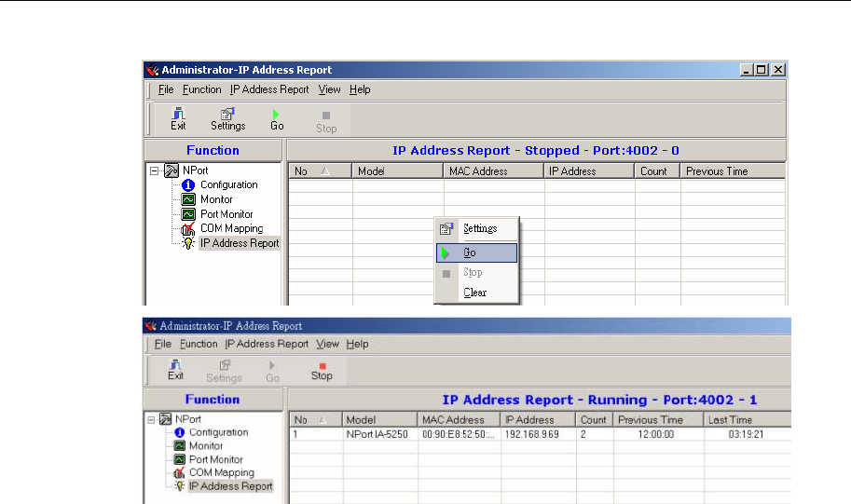Open Function menu in upper window
The height and width of the screenshot is (504, 851).
[201, 89]
